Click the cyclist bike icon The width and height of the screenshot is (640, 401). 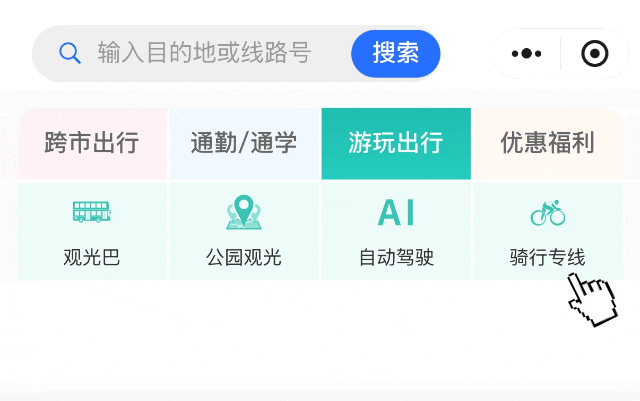[x=548, y=212]
